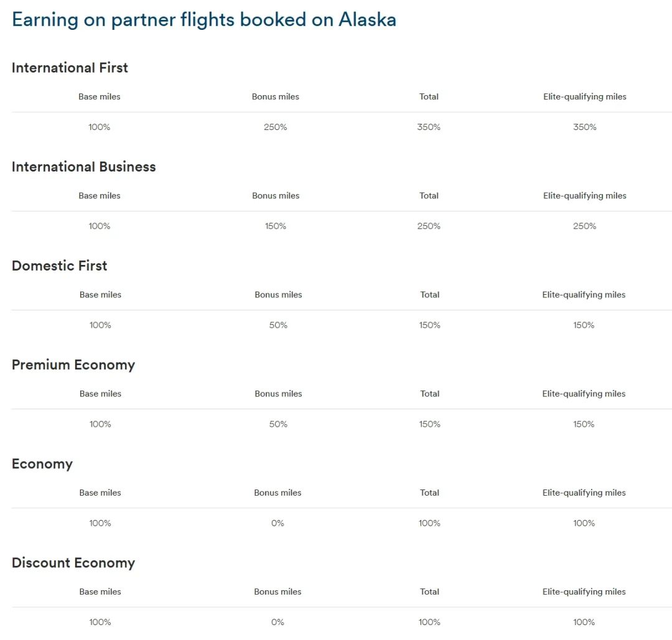Click Premium Economy's 100% base miles value
The width and height of the screenshot is (672, 640).
point(100,424)
